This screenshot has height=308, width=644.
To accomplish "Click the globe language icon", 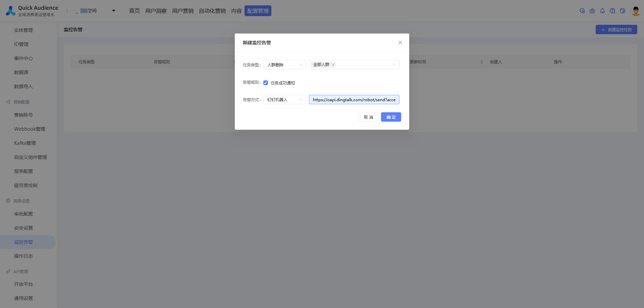I will click(x=623, y=11).
